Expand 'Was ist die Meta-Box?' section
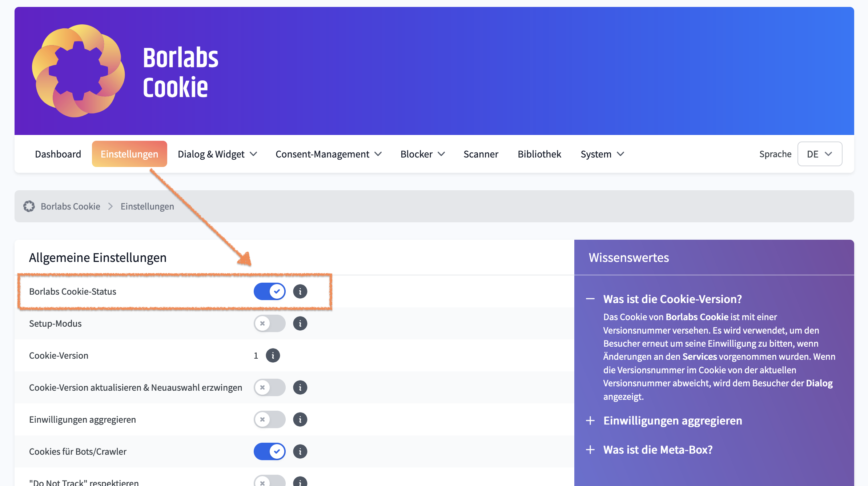The width and height of the screenshot is (868, 486). click(x=649, y=450)
